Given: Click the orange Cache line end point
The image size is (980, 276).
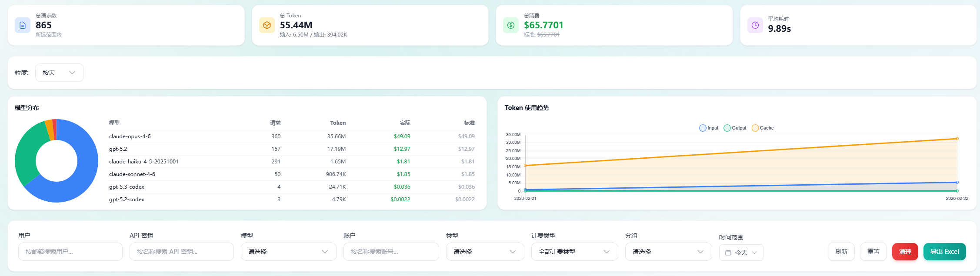Looking at the screenshot, I should (x=957, y=139).
